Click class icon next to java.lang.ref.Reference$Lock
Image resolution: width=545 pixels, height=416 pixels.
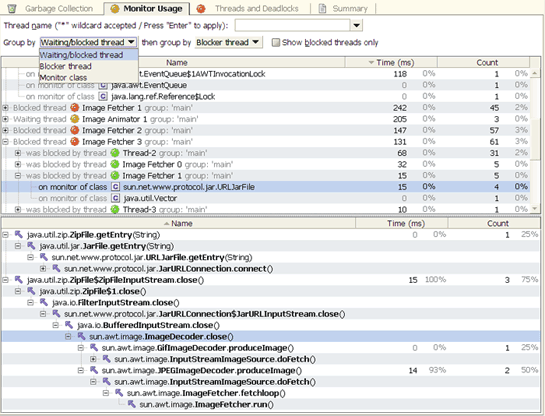point(103,96)
